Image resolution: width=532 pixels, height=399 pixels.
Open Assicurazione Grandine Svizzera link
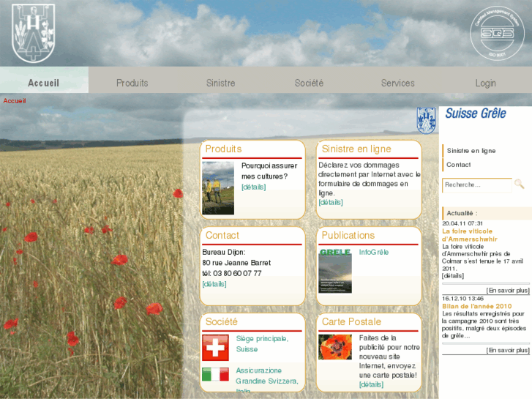[267, 380]
